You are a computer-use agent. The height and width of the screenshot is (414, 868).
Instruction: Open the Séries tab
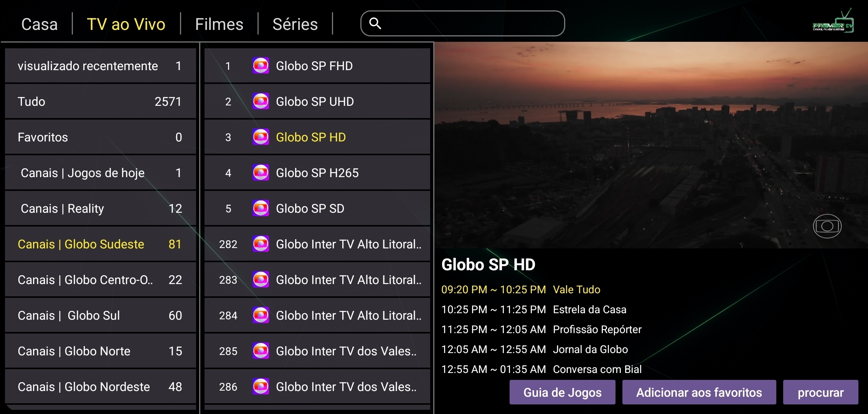[295, 24]
